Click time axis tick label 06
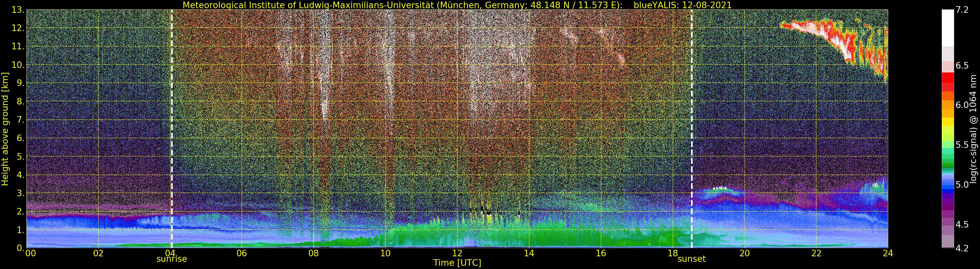 [242, 253]
